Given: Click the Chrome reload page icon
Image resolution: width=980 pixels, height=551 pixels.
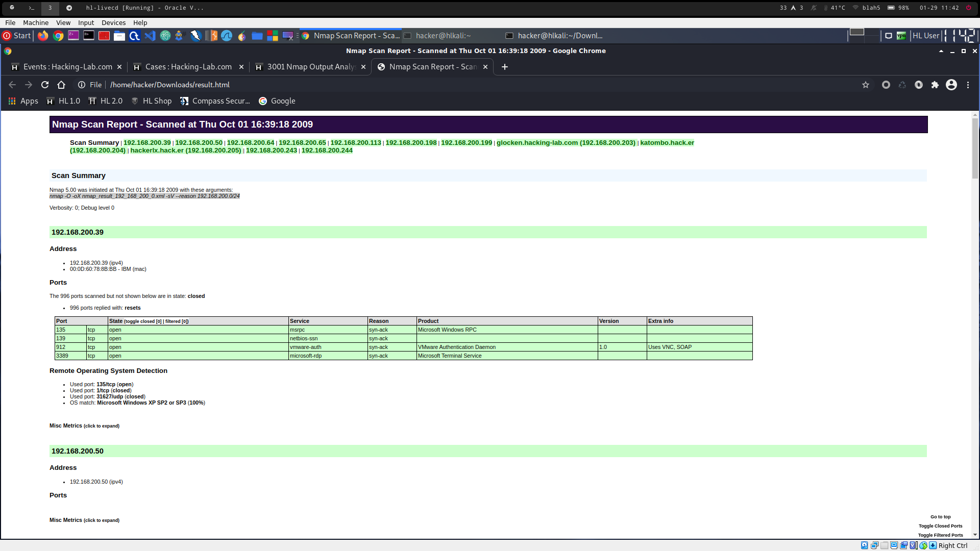Looking at the screenshot, I should pyautogui.click(x=45, y=85).
